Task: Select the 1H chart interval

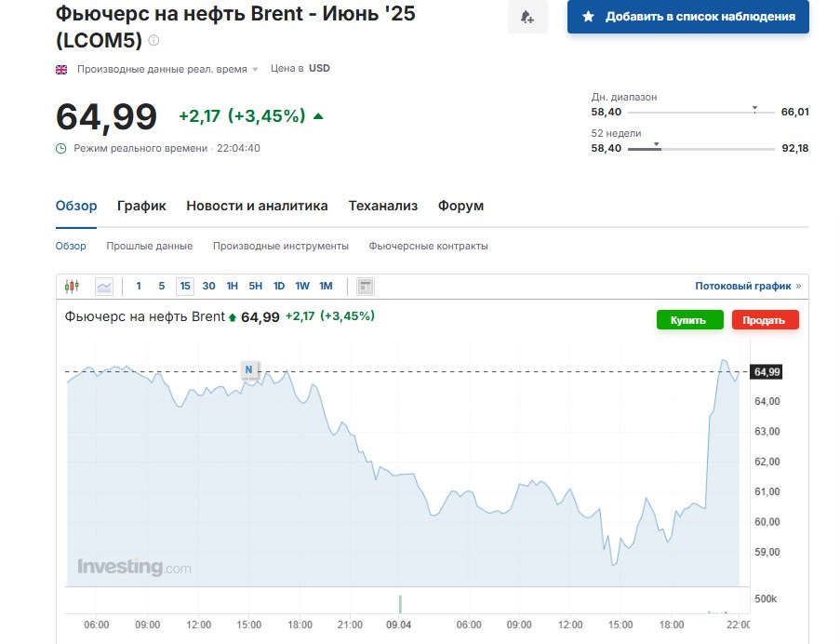Action: [232, 286]
